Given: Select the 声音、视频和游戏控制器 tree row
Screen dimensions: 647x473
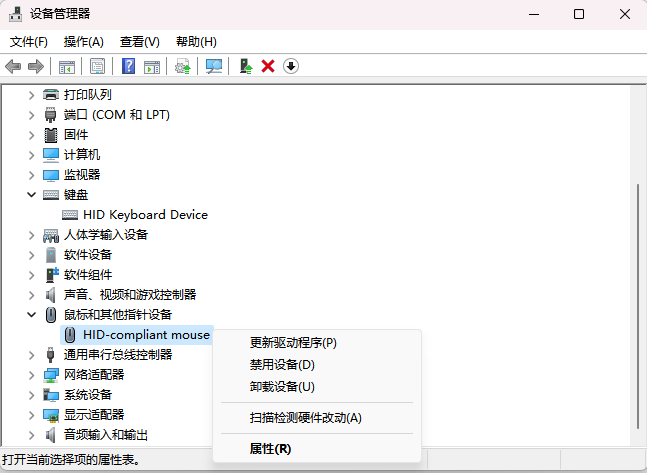Looking at the screenshot, I should coord(130,295).
